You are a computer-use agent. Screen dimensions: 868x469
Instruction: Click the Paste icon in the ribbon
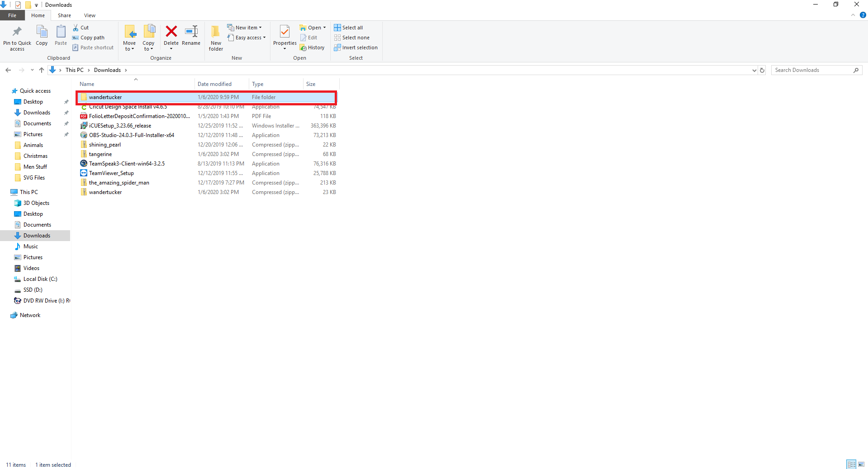(x=61, y=32)
